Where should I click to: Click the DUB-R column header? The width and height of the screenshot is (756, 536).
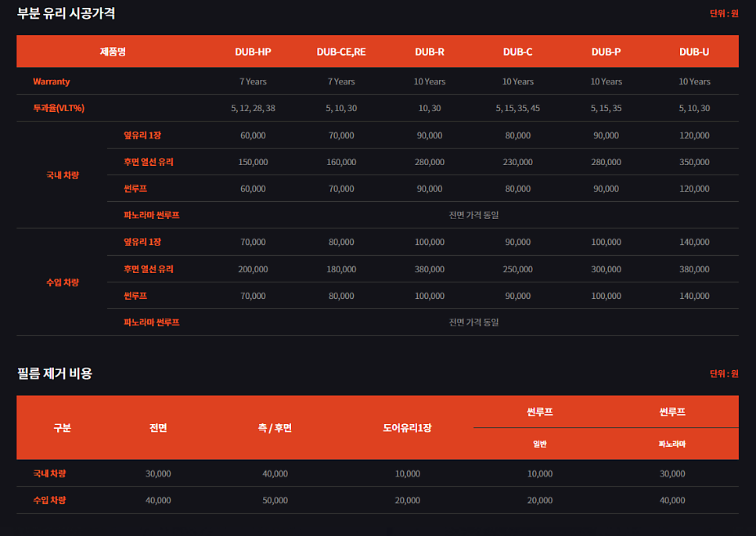coord(430,52)
